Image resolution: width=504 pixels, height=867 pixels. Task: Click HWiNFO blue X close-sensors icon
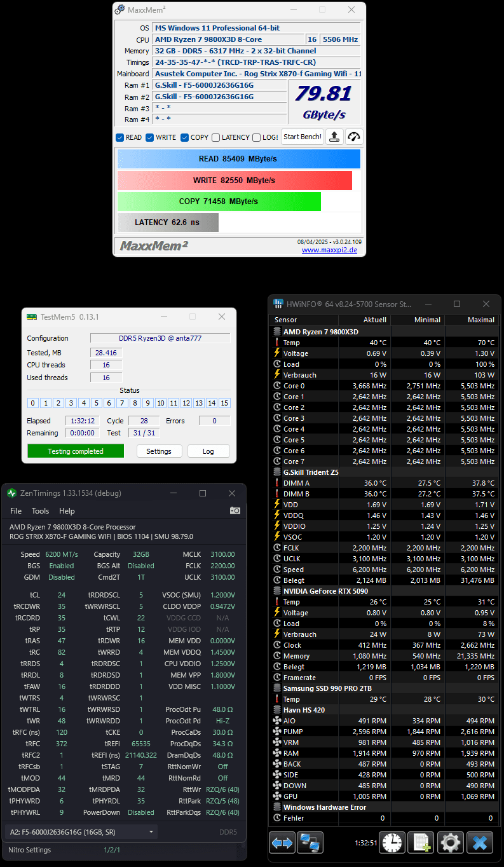(x=480, y=843)
